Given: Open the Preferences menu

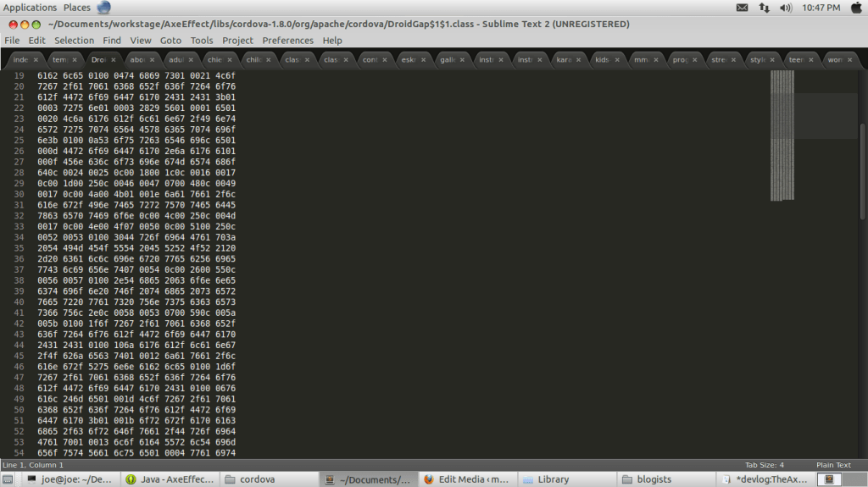Looking at the screenshot, I should click(x=287, y=40).
